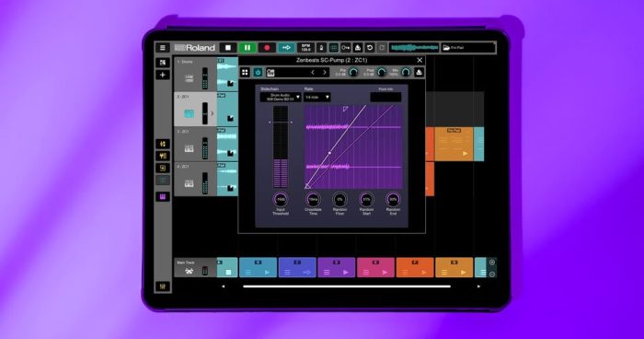644x339 pixels.
Task: Select track 2 ZC1 instrument icon
Action: [x=189, y=113]
